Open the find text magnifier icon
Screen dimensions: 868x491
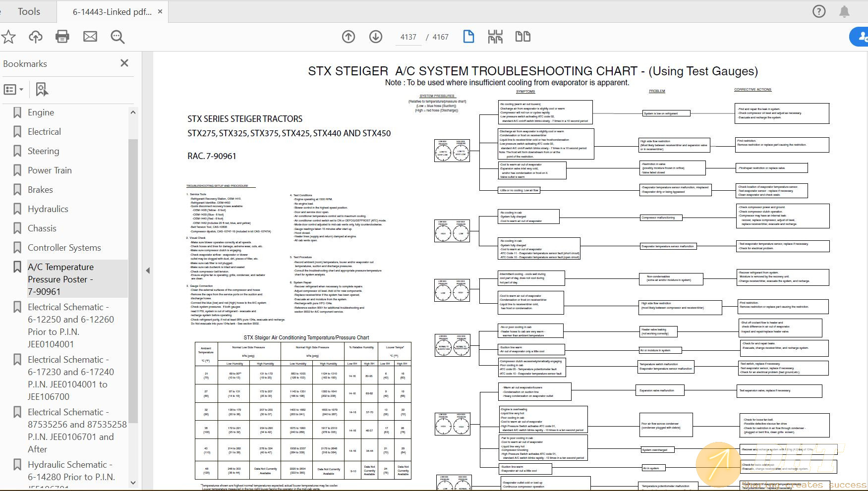coord(117,37)
